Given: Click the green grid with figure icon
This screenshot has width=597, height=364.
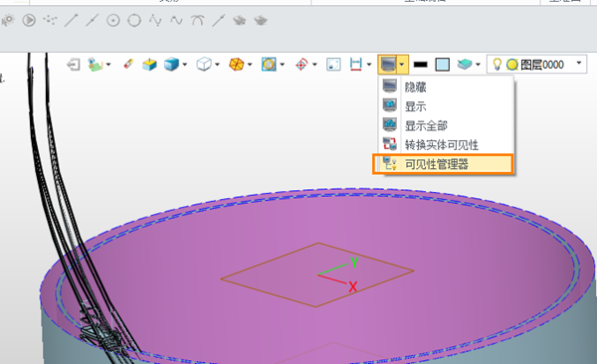Looking at the screenshot, I should pos(96,65).
